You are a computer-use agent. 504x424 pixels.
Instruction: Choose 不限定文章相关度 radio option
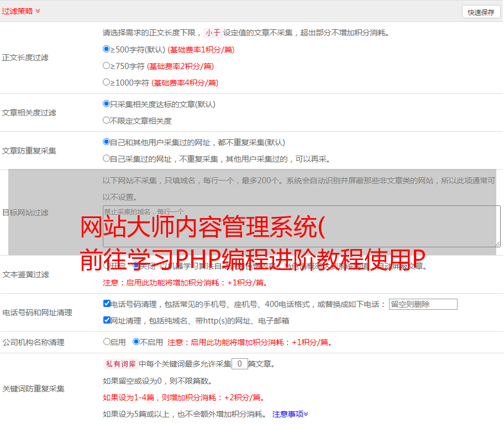tap(106, 120)
